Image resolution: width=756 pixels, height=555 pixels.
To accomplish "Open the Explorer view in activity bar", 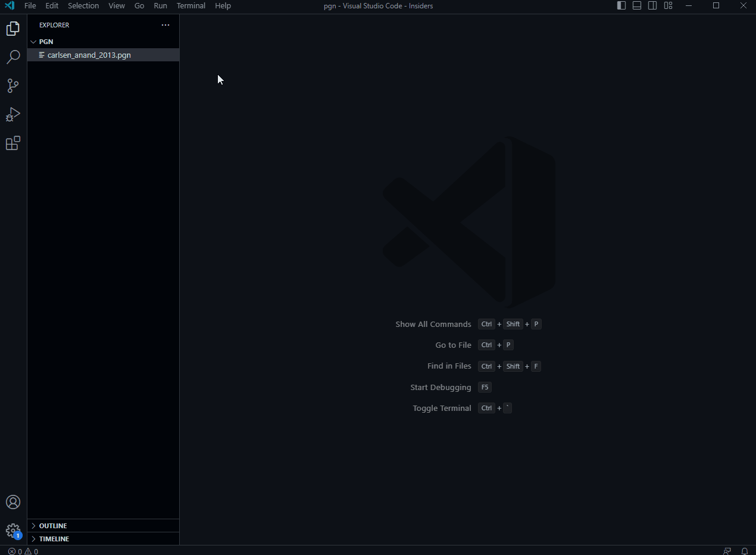I will (13, 29).
